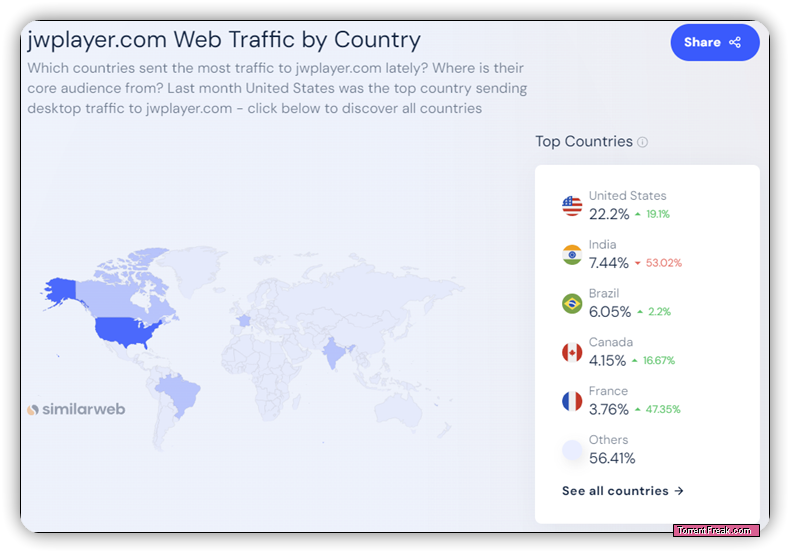Image resolution: width=790 pixels, height=553 pixels.
Task: Click the Top Countries heading
Action: tap(583, 142)
